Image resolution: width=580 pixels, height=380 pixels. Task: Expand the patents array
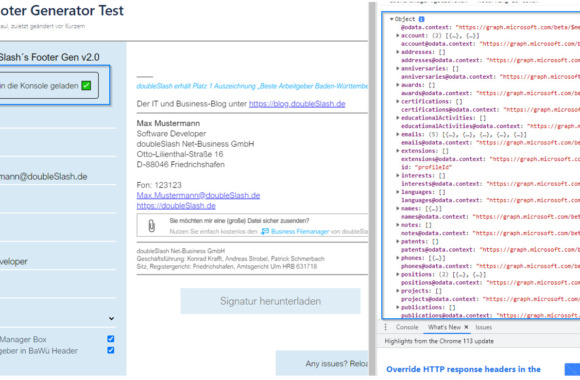click(398, 241)
